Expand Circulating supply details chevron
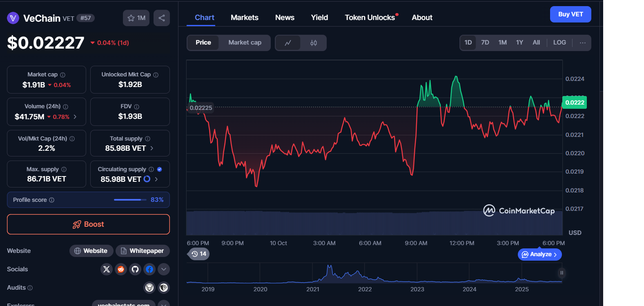Viewport: 644px width, 306px height. 156,179
